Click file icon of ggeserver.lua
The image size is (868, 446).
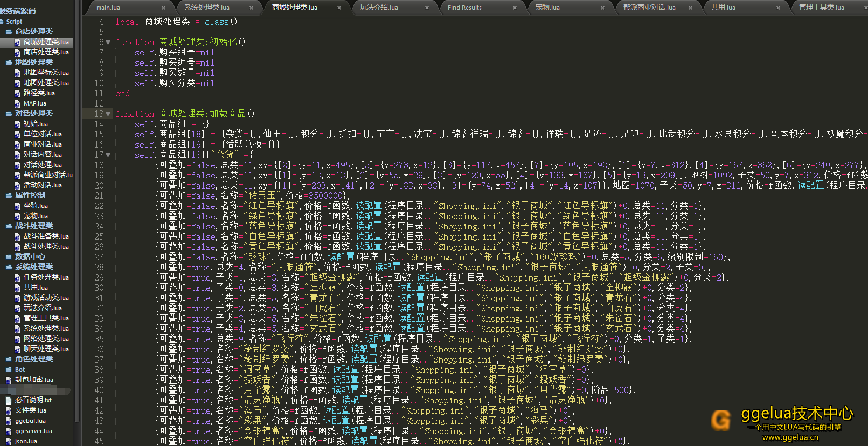coord(9,431)
